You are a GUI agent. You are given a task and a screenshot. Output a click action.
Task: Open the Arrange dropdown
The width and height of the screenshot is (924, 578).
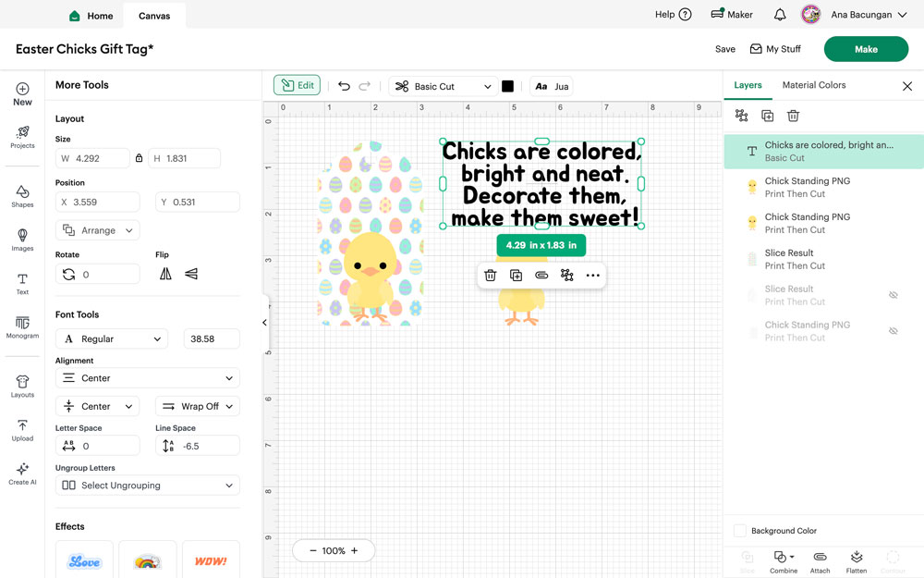coord(98,230)
